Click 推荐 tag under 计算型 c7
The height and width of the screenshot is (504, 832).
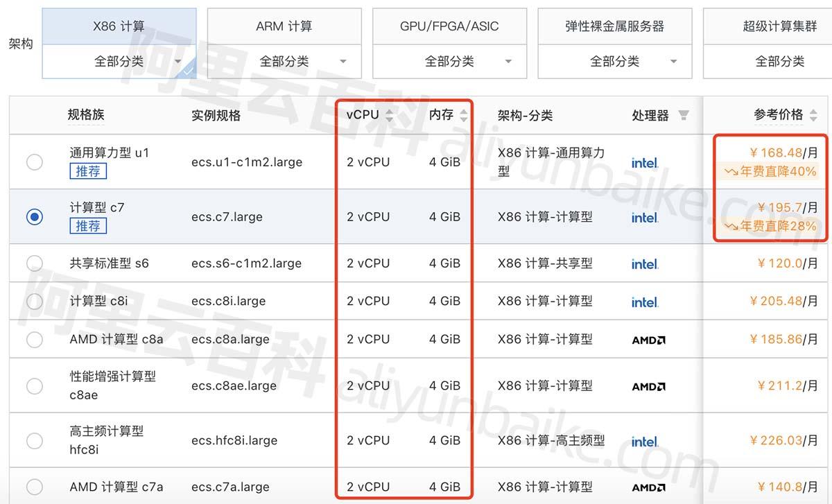click(88, 226)
